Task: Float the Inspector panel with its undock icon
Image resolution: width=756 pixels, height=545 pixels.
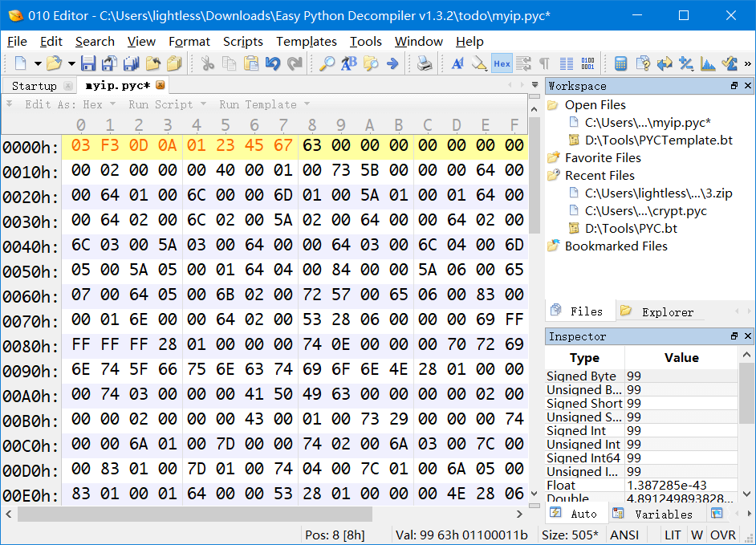Action: 734,336
